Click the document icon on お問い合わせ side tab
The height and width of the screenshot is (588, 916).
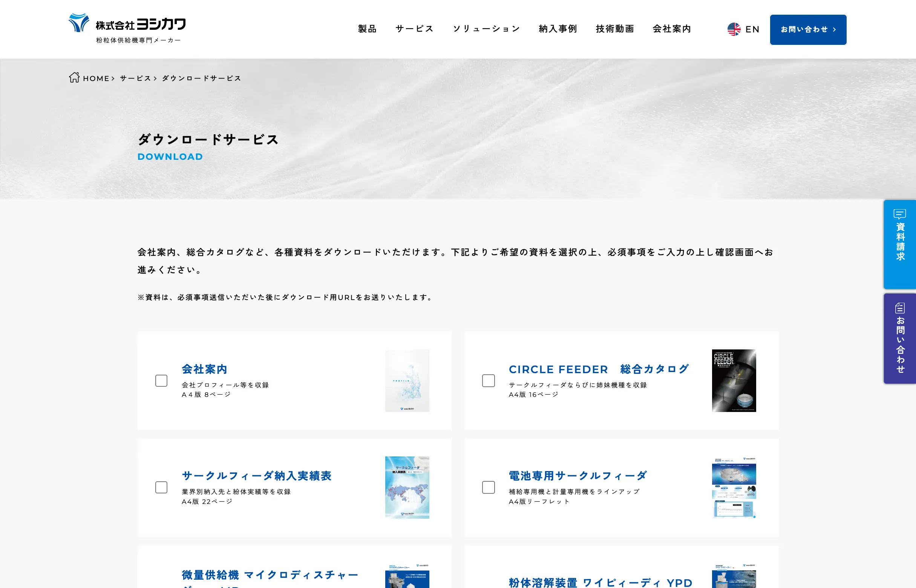click(x=899, y=308)
